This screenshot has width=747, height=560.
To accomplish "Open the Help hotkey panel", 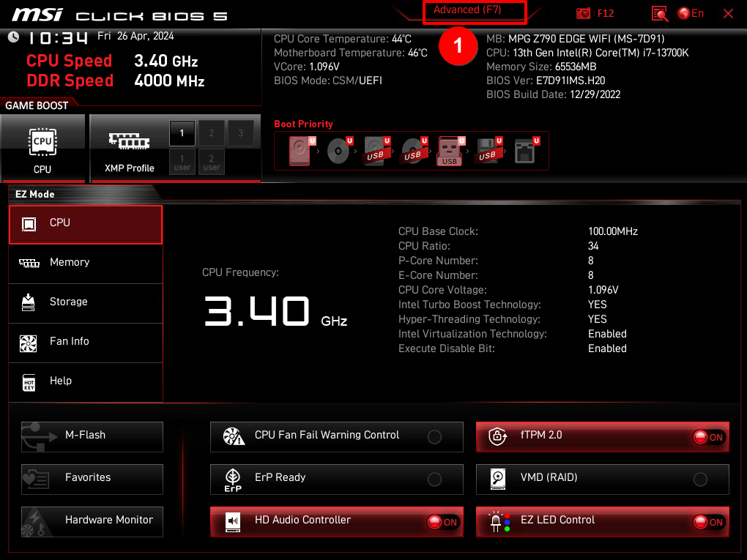I will pyautogui.click(x=85, y=382).
